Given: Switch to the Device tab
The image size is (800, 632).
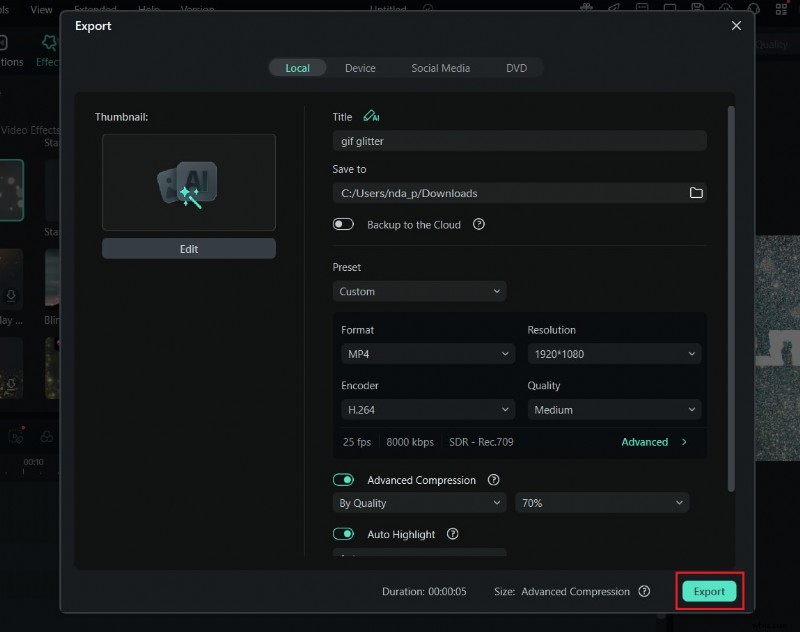Looking at the screenshot, I should click(x=360, y=68).
